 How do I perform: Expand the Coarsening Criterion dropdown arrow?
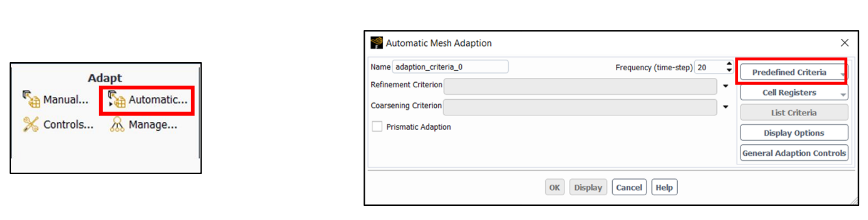(725, 107)
